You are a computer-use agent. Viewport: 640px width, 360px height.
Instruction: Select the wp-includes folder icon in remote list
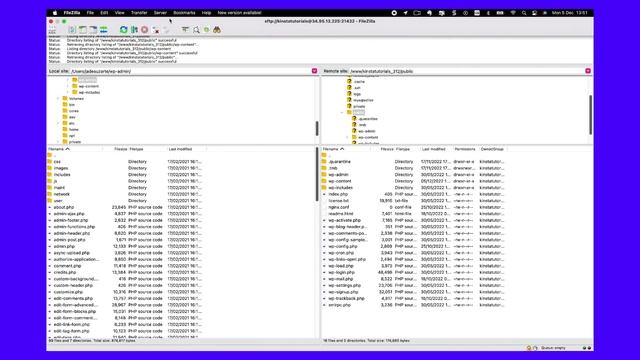pos(324,188)
